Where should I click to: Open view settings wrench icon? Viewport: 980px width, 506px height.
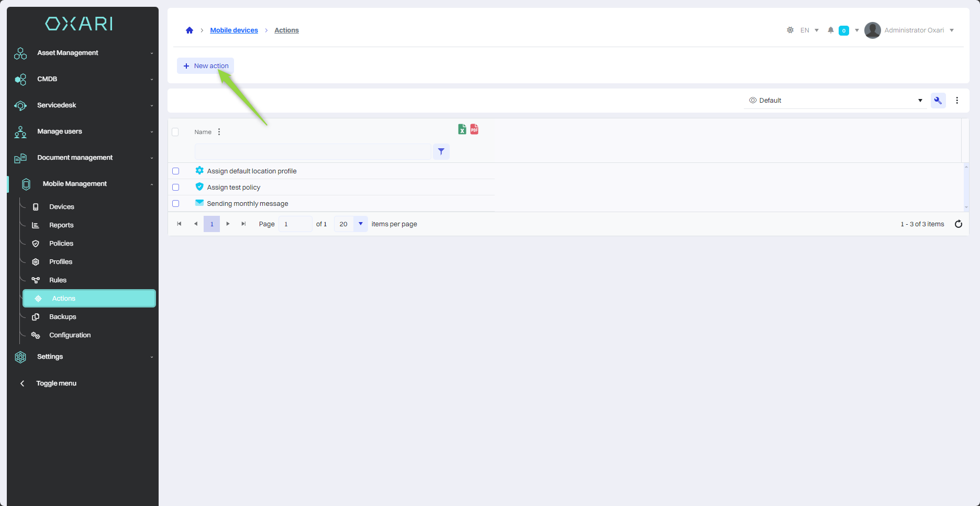pyautogui.click(x=938, y=101)
